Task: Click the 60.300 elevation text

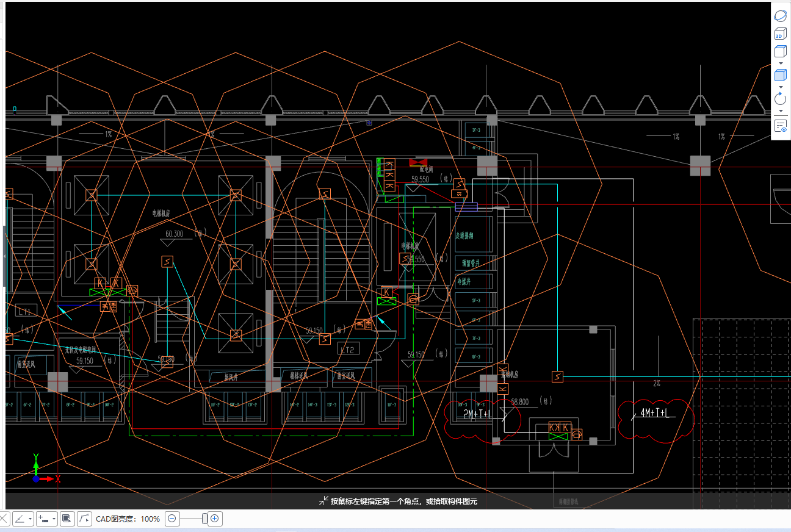Action: (x=174, y=234)
